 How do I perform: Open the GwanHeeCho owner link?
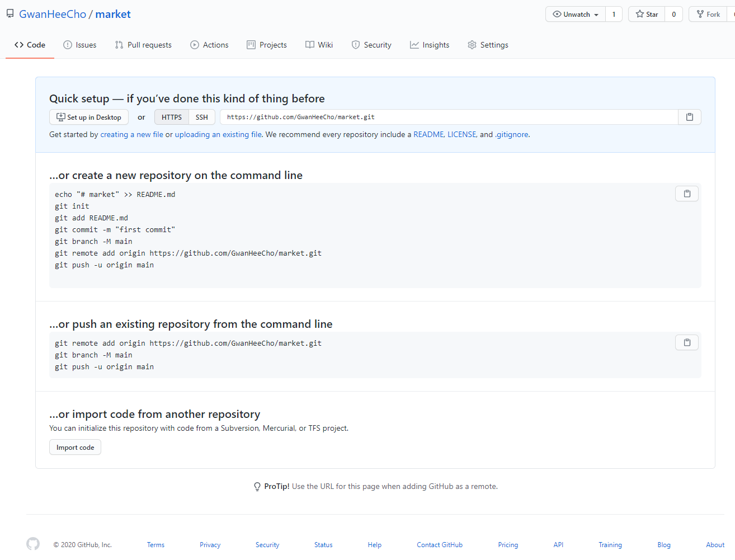(53, 14)
